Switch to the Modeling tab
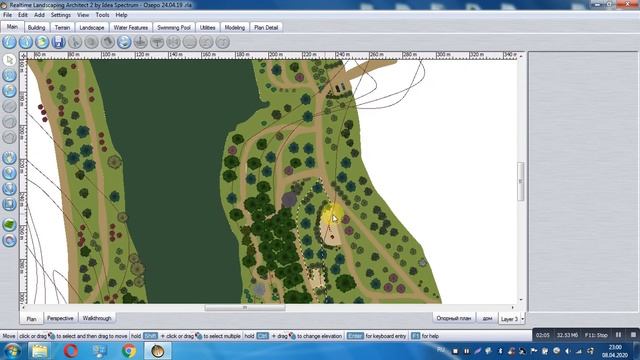 [235, 27]
